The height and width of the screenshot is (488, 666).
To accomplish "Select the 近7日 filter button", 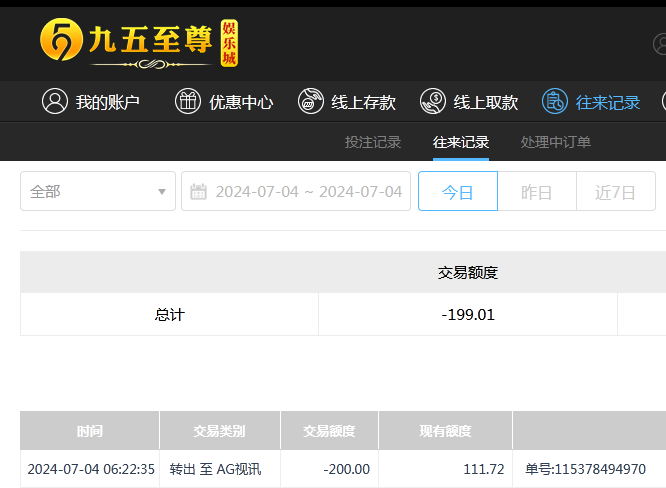I will pyautogui.click(x=616, y=191).
